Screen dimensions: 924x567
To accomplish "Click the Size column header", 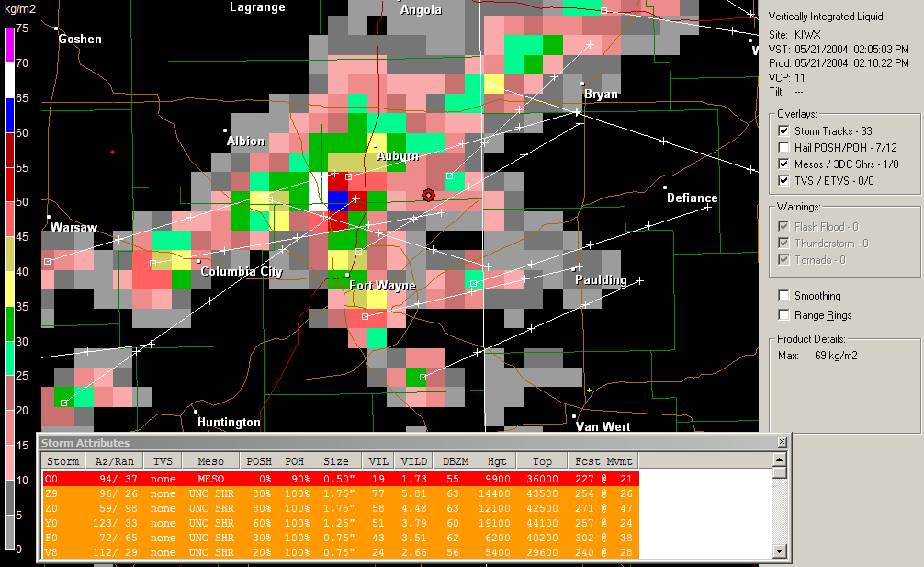I will [x=336, y=461].
